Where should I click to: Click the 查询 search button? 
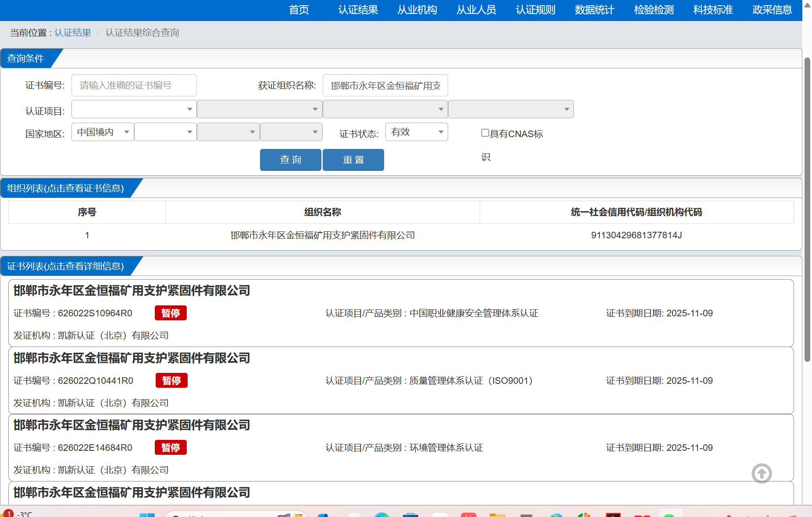[290, 160]
